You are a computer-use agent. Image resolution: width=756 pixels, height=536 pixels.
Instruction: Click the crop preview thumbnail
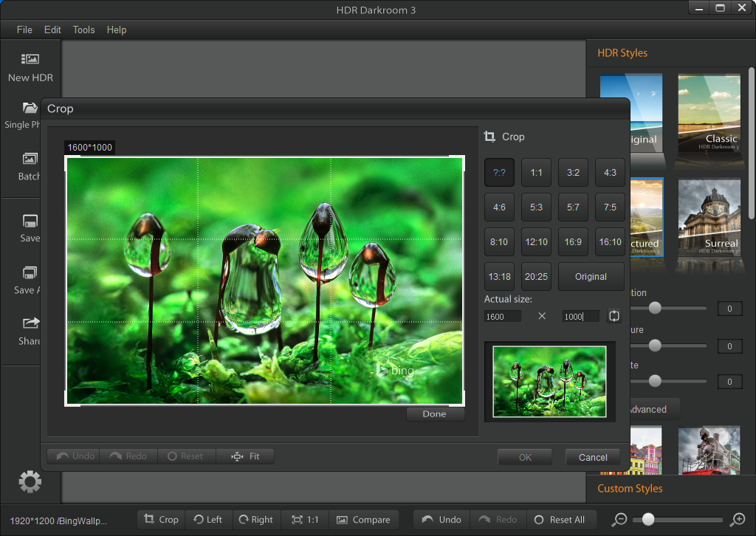tap(549, 382)
